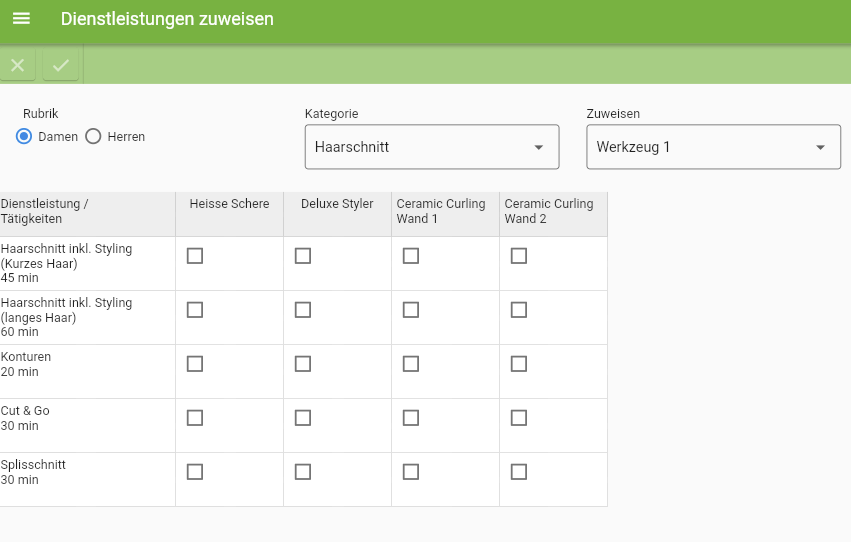Image resolution: width=851 pixels, height=542 pixels.
Task: Click the Zuweisen dropdown arrow
Action: [x=820, y=148]
